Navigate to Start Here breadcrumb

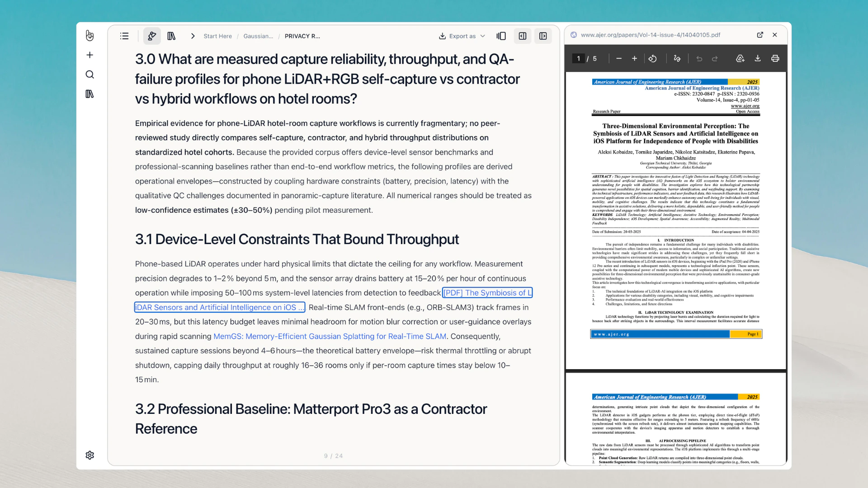(217, 36)
